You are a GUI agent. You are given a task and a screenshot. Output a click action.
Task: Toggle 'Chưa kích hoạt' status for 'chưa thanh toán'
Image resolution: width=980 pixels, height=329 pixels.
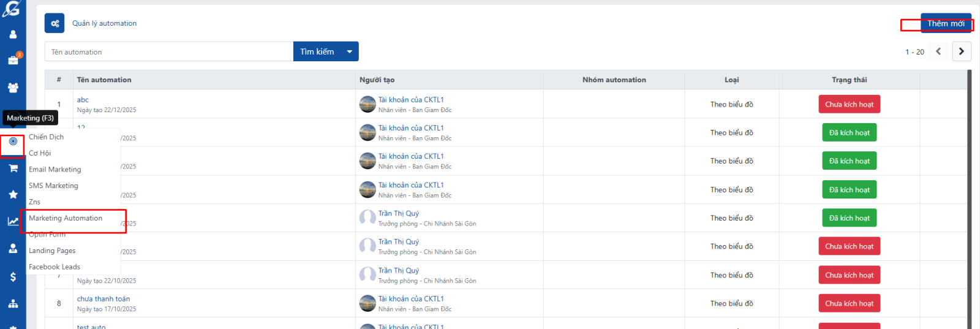tap(849, 303)
